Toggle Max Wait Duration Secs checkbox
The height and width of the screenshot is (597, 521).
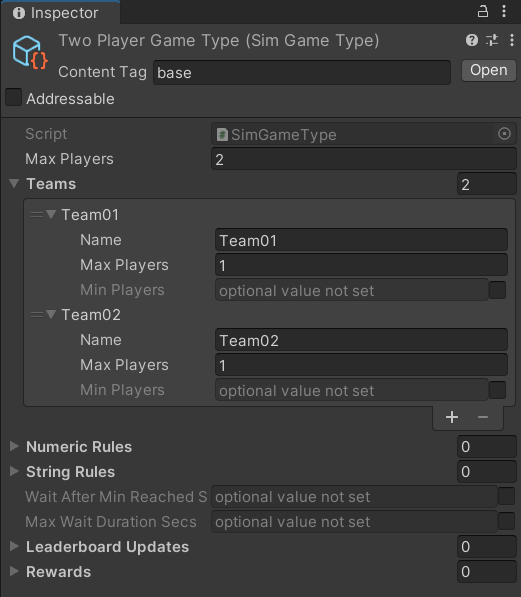(x=507, y=521)
